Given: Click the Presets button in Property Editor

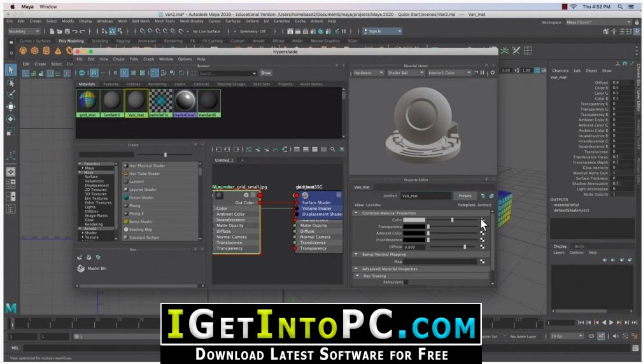Looking at the screenshot, I should tap(465, 196).
